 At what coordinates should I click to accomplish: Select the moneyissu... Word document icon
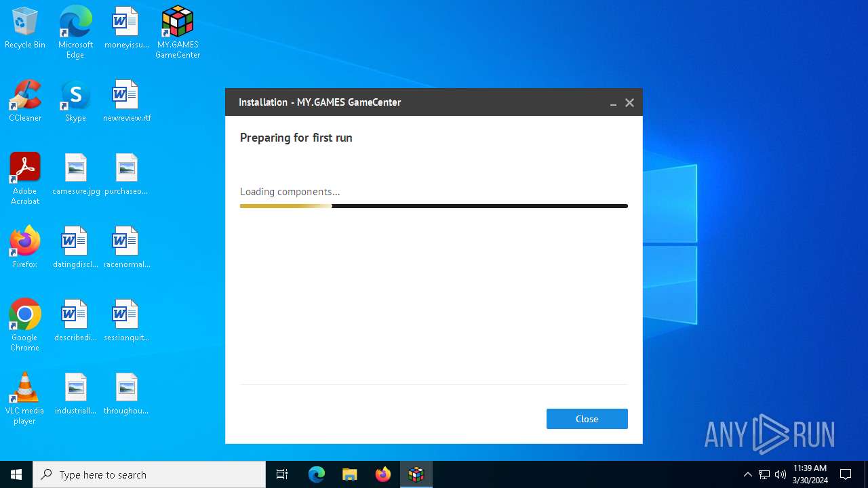point(126,28)
